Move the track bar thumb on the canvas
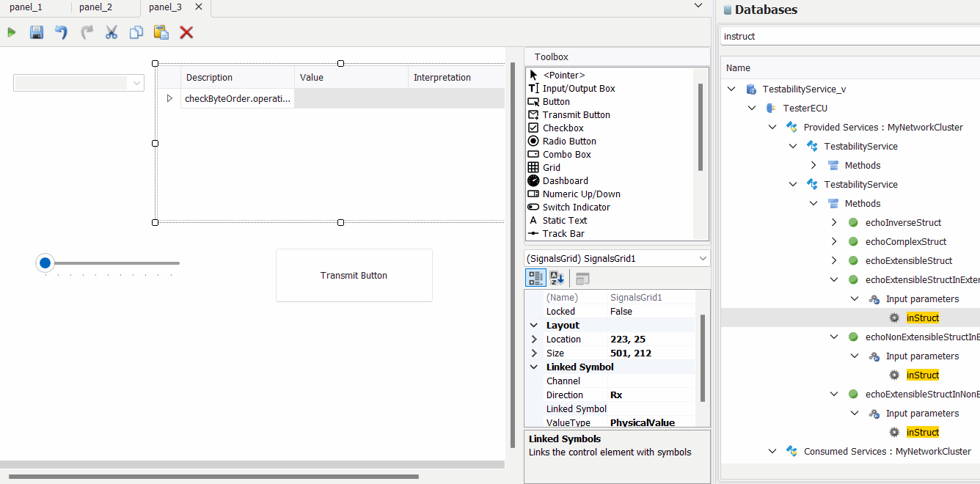 click(45, 263)
